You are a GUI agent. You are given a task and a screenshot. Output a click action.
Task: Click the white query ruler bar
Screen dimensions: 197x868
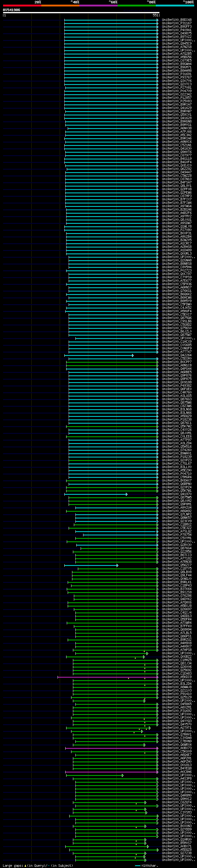tap(81, 13)
